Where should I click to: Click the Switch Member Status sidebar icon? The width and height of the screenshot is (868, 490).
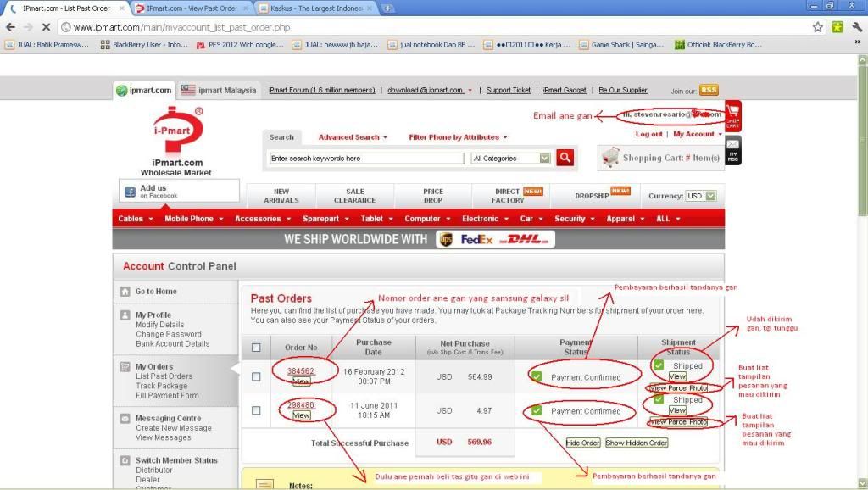tap(125, 460)
